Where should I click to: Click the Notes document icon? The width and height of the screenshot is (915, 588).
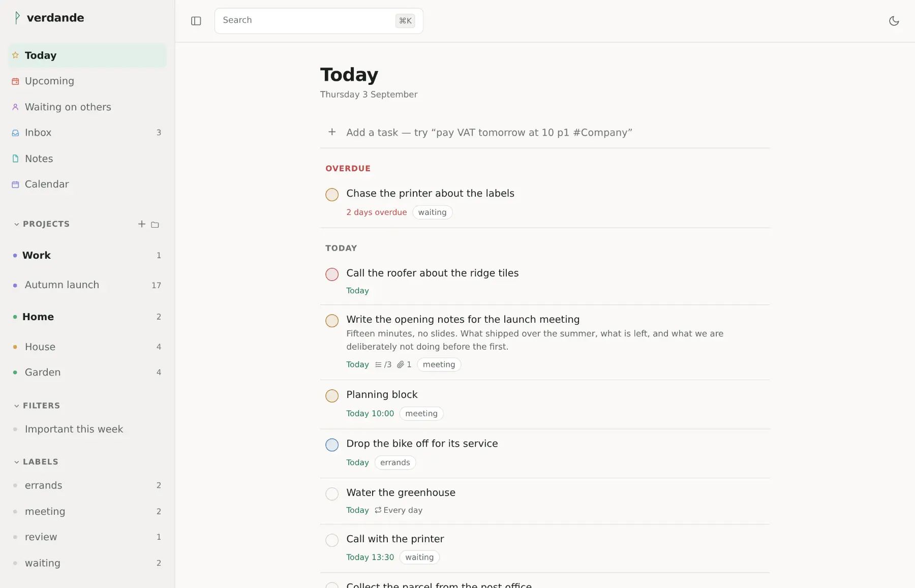point(15,159)
